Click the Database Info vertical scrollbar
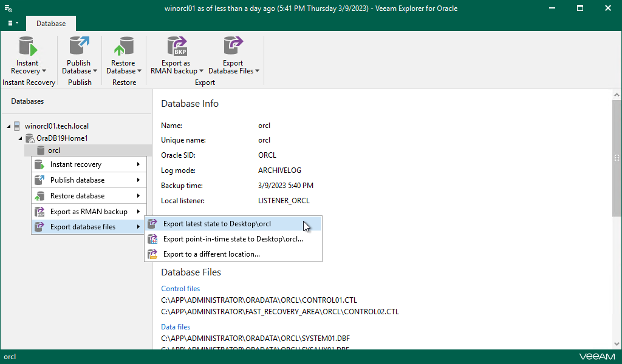This screenshot has height=364, width=622. tap(617, 158)
